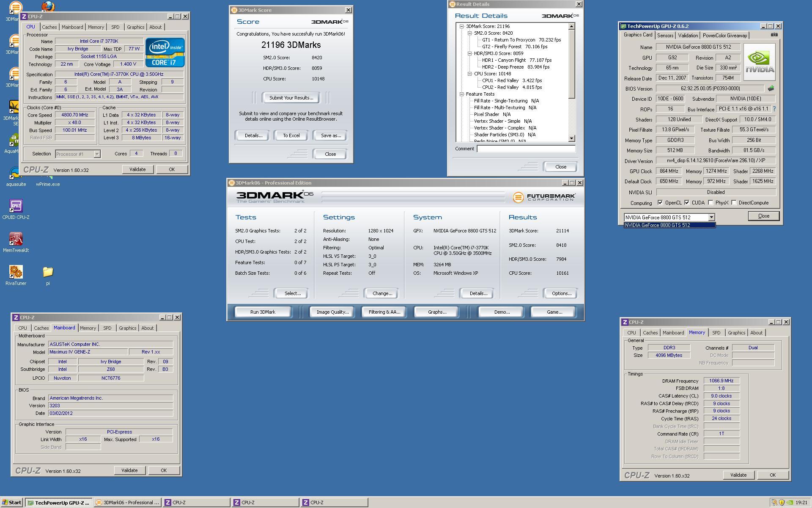Image resolution: width=812 pixels, height=508 pixels.
Task: Click the NVIDIA logo in GPU-Z
Action: pyautogui.click(x=760, y=62)
